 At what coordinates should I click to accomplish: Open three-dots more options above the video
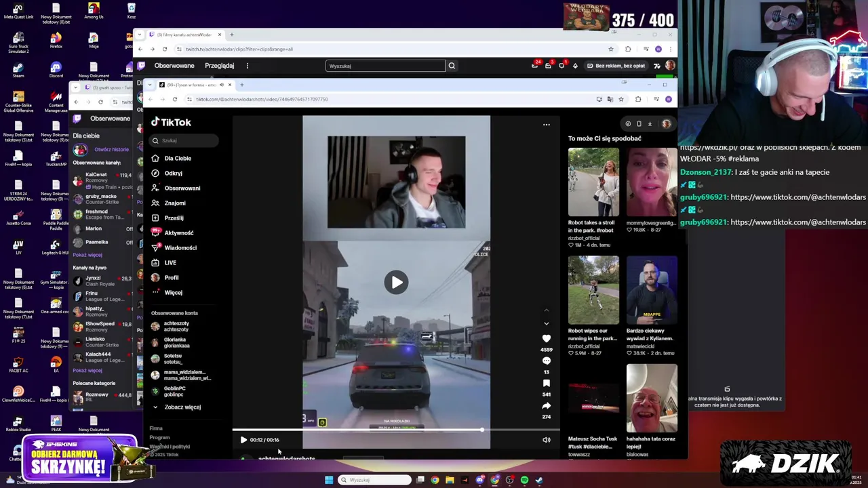(547, 124)
